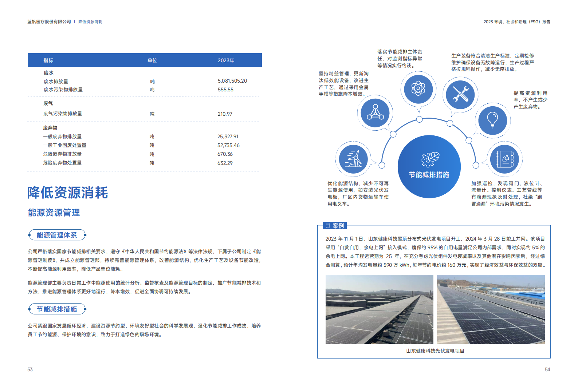Click the 2023年 column header
The width and height of the screenshot is (578, 392).
pyautogui.click(x=226, y=60)
